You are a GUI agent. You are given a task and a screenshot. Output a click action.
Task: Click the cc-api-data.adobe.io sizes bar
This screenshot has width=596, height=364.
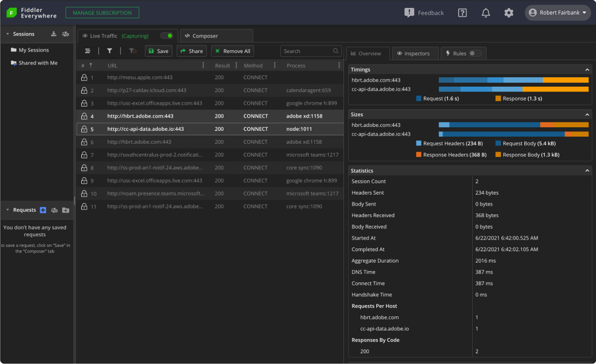point(514,134)
